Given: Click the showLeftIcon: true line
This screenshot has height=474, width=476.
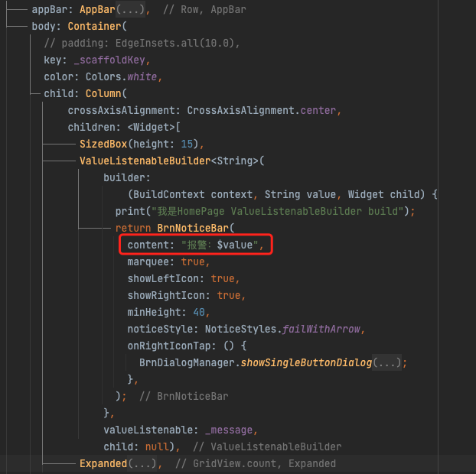Looking at the screenshot, I should pyautogui.click(x=184, y=278).
